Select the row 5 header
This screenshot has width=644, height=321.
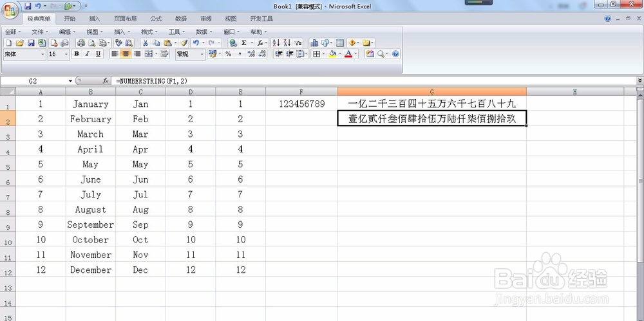pyautogui.click(x=8, y=165)
